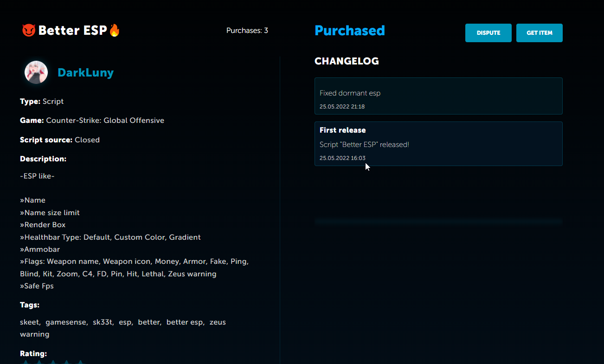Viewport: 604px width, 364px height.
Task: Click the »Safe Fps feature line
Action: pyautogui.click(x=37, y=286)
